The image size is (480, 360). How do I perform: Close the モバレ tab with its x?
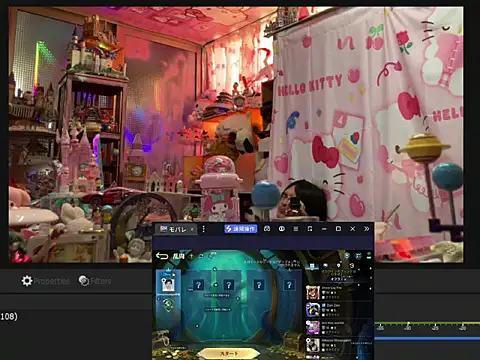click(192, 229)
